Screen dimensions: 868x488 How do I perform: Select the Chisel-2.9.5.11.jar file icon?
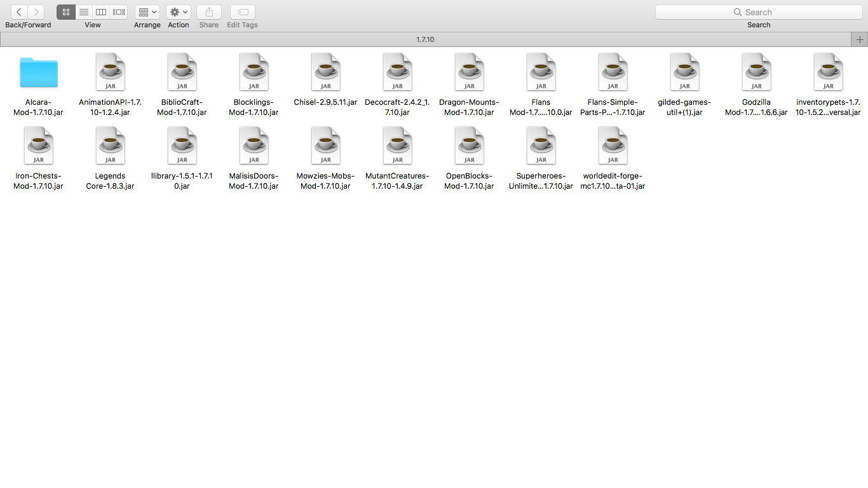click(326, 72)
